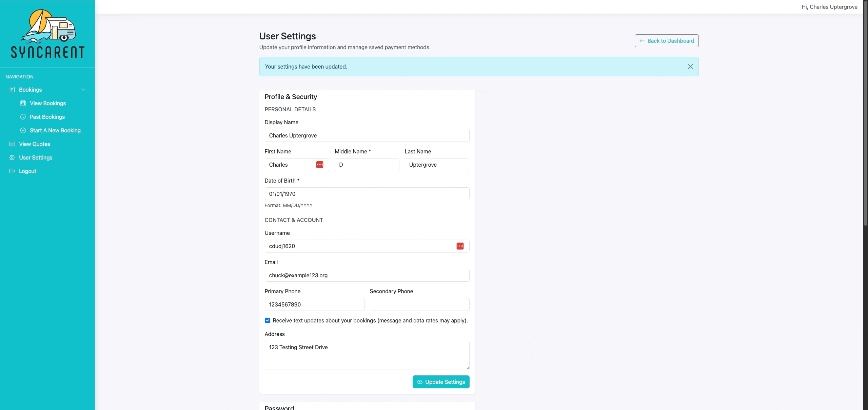Click the Last Name field
Viewport: 868px width, 410px height.
tap(437, 165)
